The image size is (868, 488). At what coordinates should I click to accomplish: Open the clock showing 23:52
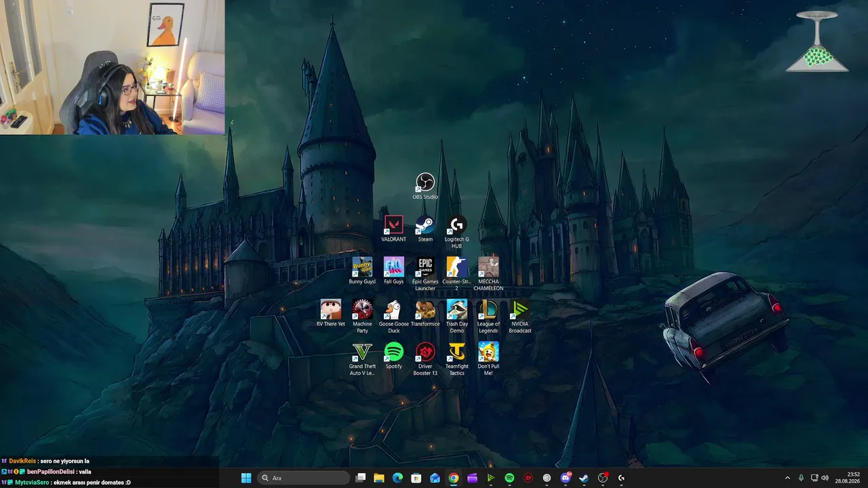click(x=847, y=478)
